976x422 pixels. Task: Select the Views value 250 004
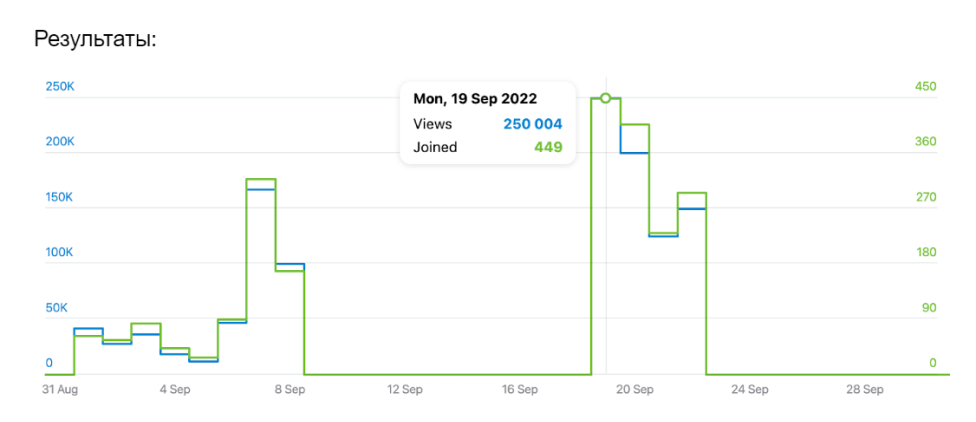pyautogui.click(x=532, y=124)
